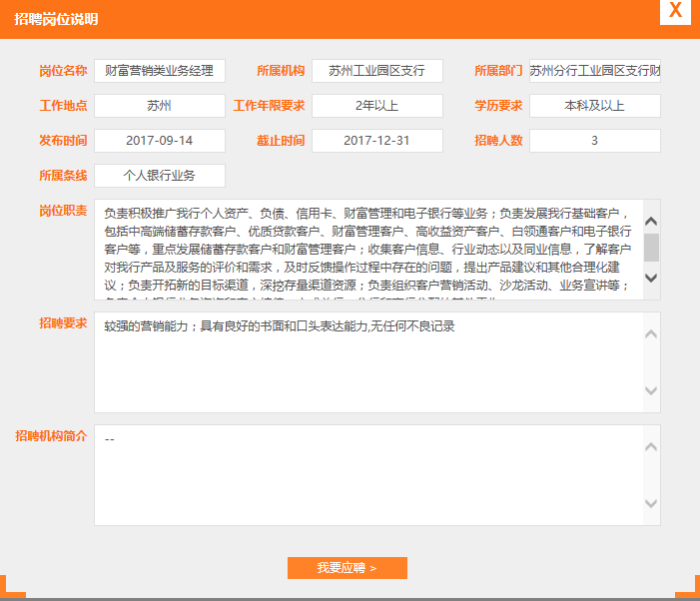
Task: Click the 截止时间 date field 2017-12-31
Action: coord(376,141)
